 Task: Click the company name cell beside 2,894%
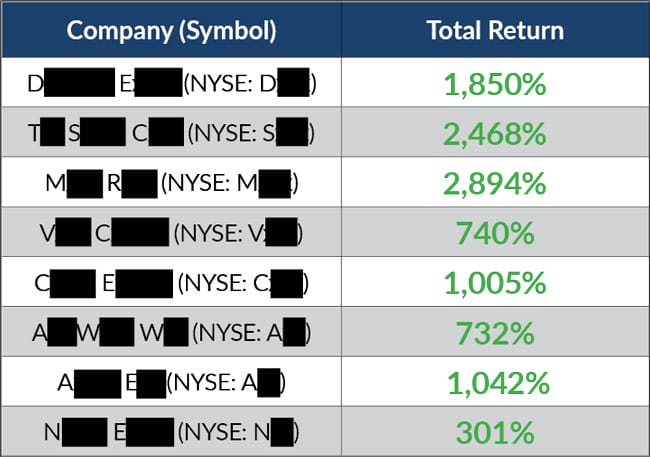tap(171, 183)
